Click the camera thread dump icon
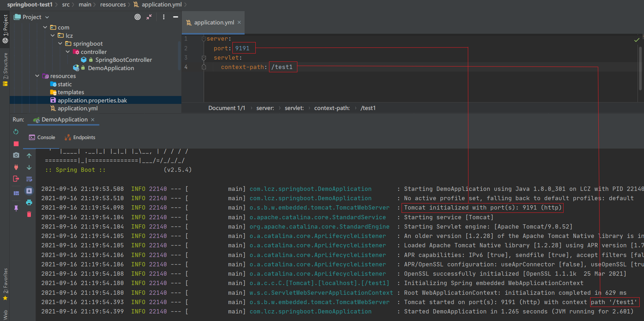The width and height of the screenshot is (644, 321). pyautogui.click(x=16, y=155)
